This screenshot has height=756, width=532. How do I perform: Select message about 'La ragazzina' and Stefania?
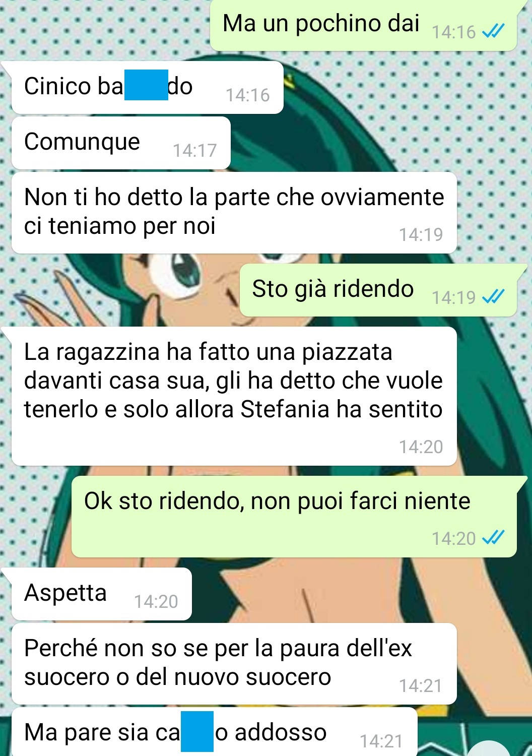[x=234, y=396]
